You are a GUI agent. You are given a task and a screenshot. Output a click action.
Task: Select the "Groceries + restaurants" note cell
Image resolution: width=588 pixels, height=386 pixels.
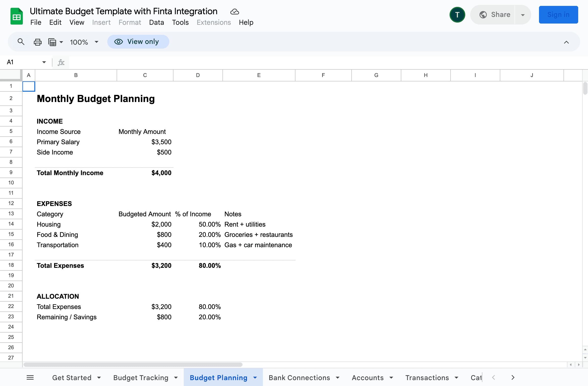(259, 235)
